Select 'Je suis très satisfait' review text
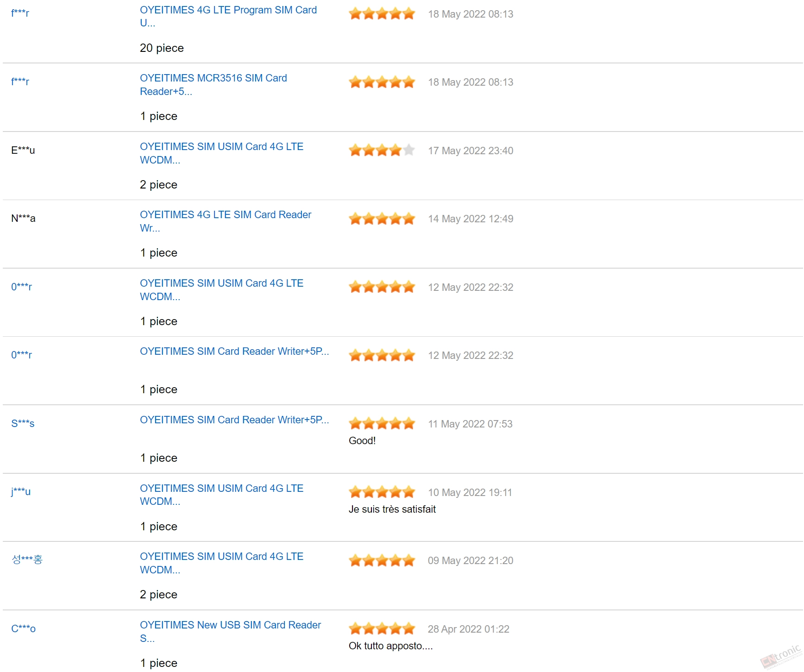This screenshot has width=804, height=672. pos(392,509)
